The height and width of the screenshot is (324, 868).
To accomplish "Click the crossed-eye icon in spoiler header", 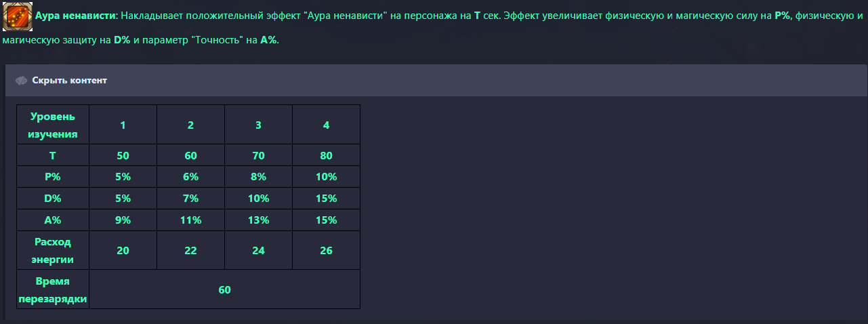I will pos(21,81).
